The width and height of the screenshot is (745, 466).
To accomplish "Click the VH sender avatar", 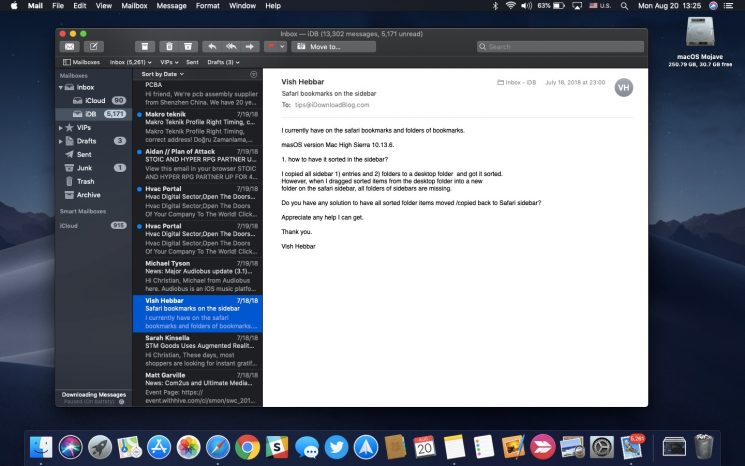I will 623,87.
